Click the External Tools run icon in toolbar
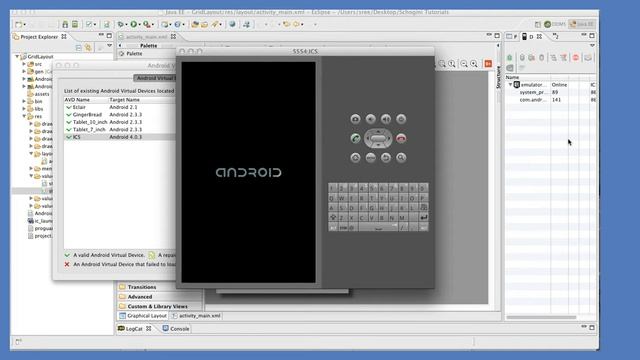640x360 pixels. pos(147,24)
